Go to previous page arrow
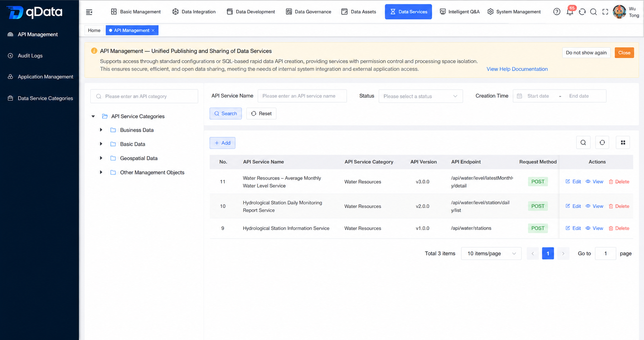Image resolution: width=644 pixels, height=340 pixels. click(x=533, y=253)
